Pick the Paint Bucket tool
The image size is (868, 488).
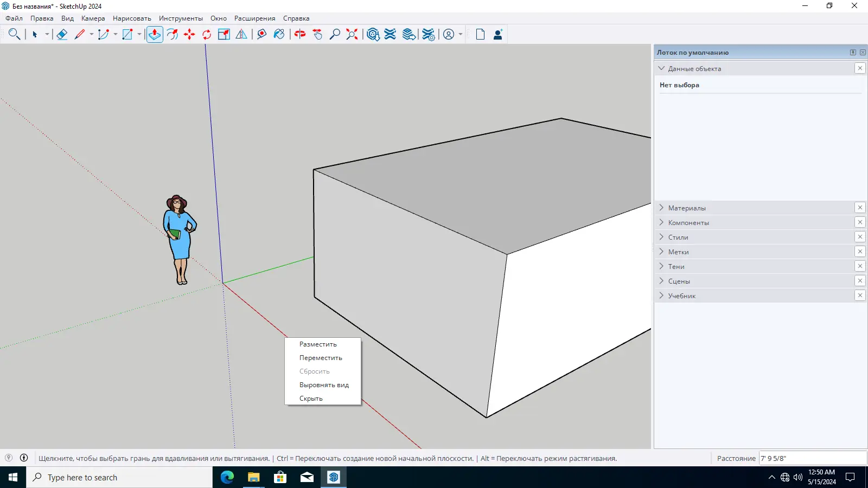pos(279,35)
